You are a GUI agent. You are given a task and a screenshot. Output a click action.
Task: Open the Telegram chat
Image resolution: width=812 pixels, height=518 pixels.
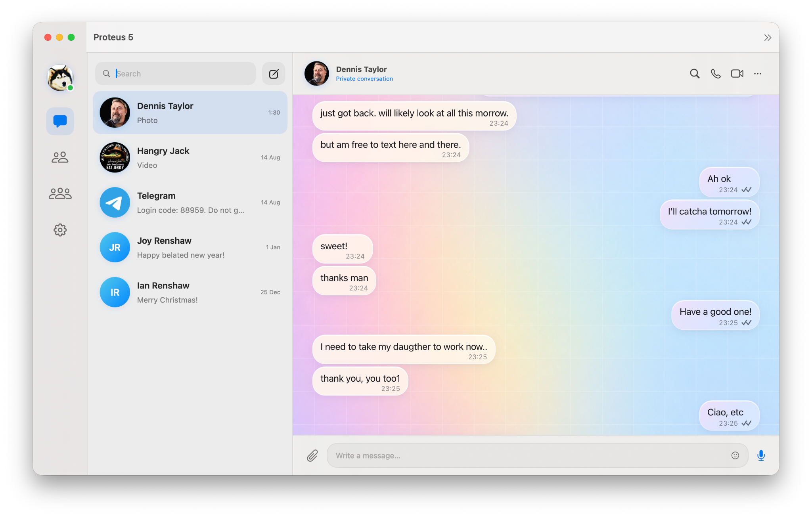coord(190,203)
